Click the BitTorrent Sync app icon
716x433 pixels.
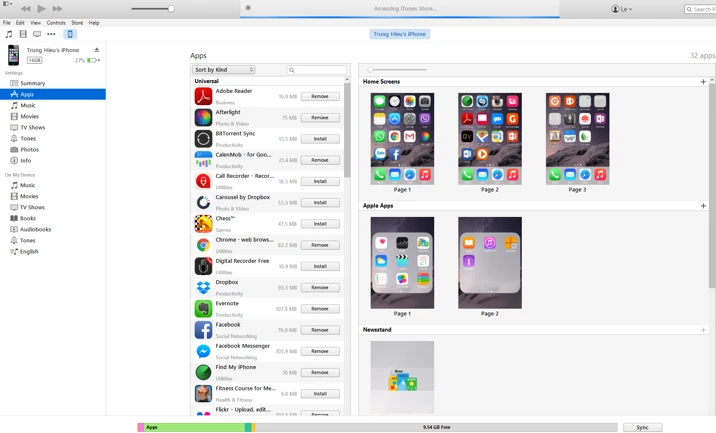[203, 139]
